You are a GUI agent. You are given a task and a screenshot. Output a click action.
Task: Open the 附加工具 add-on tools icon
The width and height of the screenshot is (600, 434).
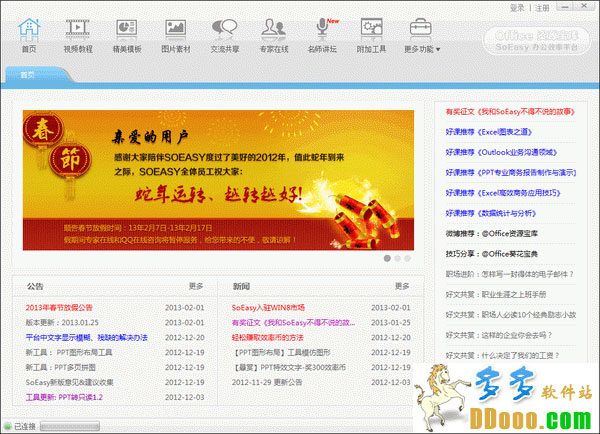(372, 30)
